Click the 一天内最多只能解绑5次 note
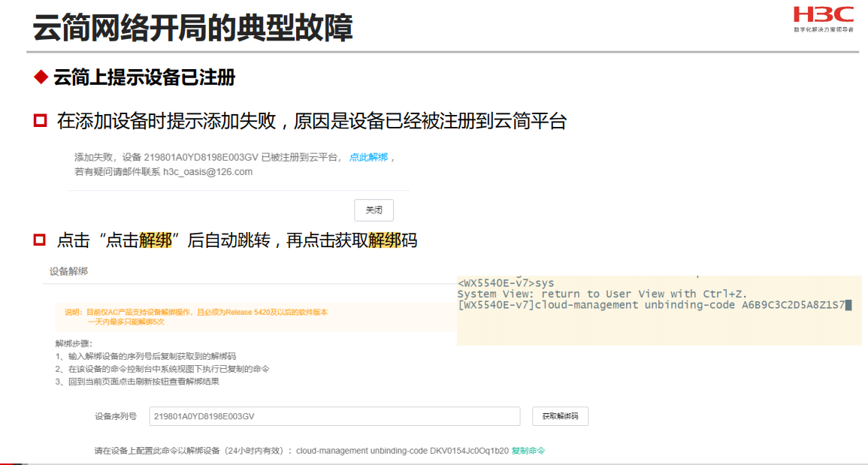 (x=126, y=322)
